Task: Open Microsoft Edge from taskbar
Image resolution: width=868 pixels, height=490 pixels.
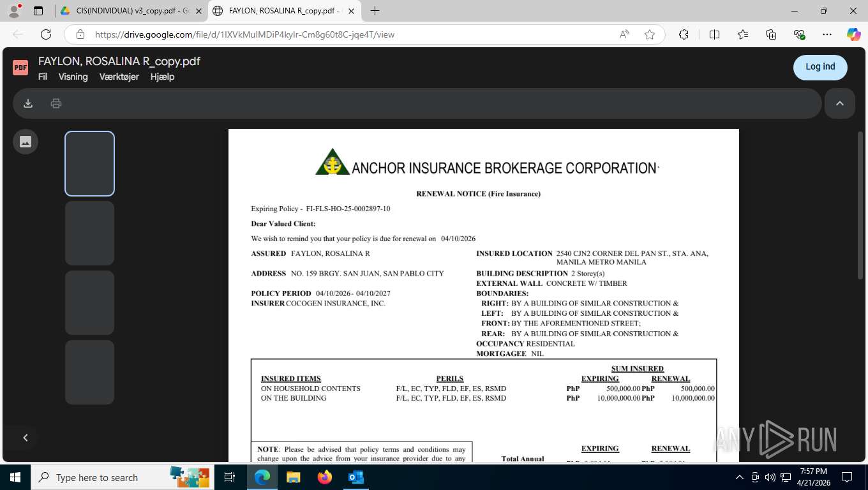Action: pos(262,477)
